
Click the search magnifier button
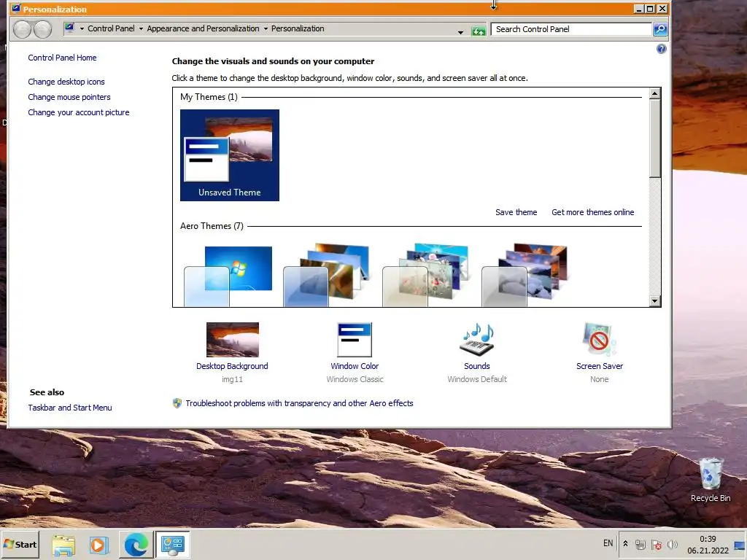pos(659,29)
